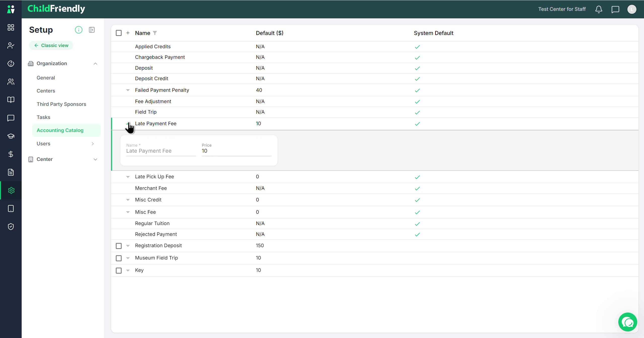Screen dimensions: 644x338
Task: Expand the Late Pick Up Fee row
Action: point(128,177)
